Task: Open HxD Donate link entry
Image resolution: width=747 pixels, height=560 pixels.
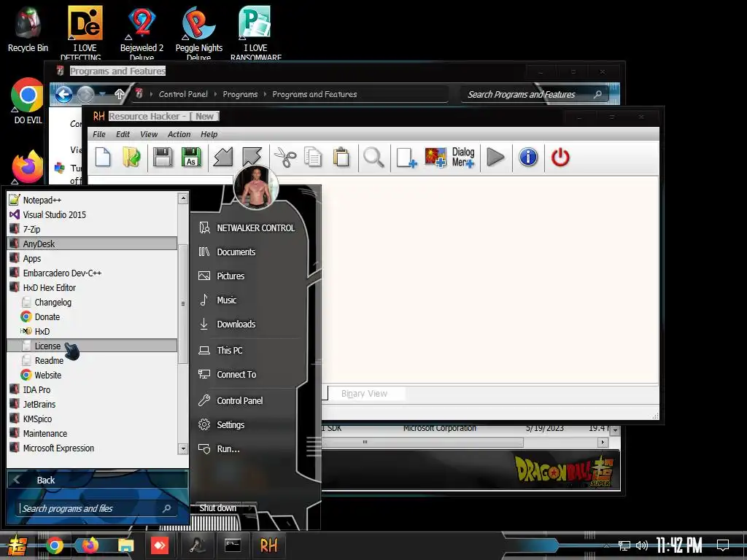Action: point(93,316)
